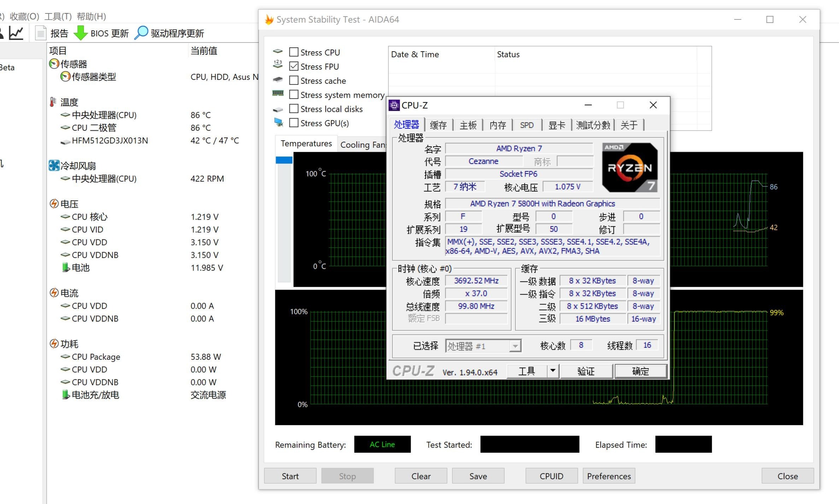839x504 pixels.
Task: Click the 验证 button in CPU-Z
Action: click(x=586, y=371)
